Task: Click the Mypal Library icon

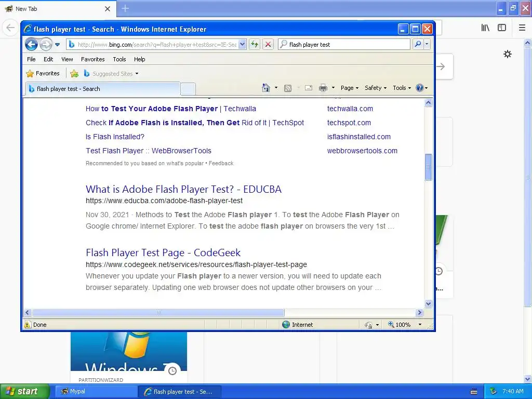Action: pos(485,28)
